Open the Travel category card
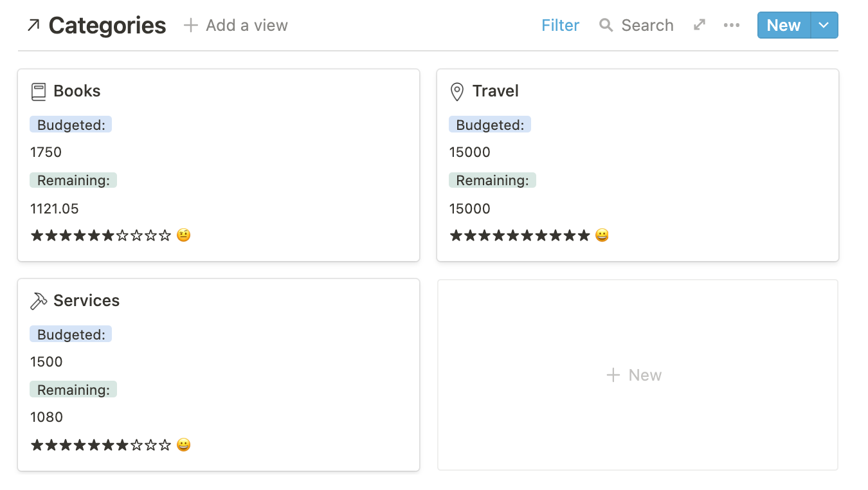868x490 pixels. tap(638, 165)
